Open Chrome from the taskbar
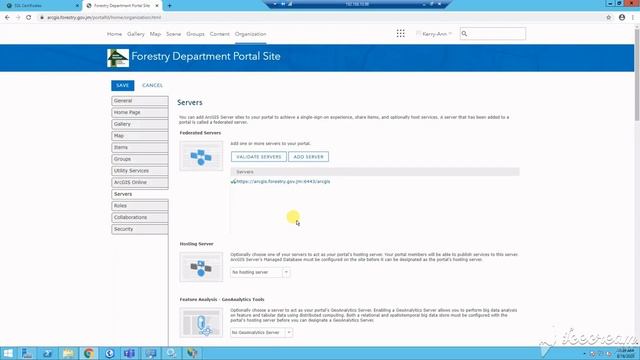Screen dimensions: 640x360 pyautogui.click(x=89, y=353)
